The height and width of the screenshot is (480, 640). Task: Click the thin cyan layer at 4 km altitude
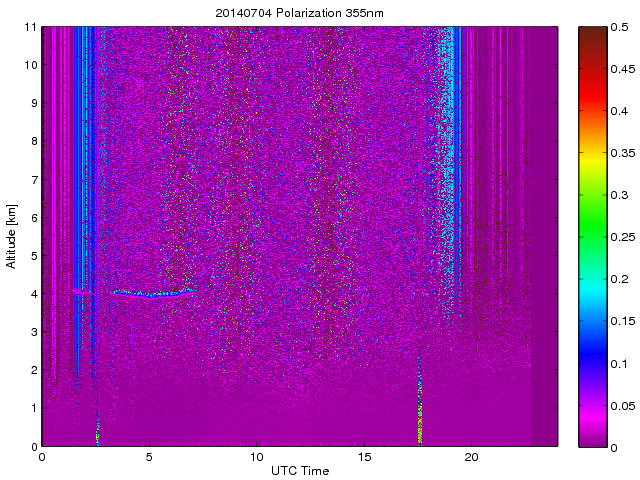150,294
